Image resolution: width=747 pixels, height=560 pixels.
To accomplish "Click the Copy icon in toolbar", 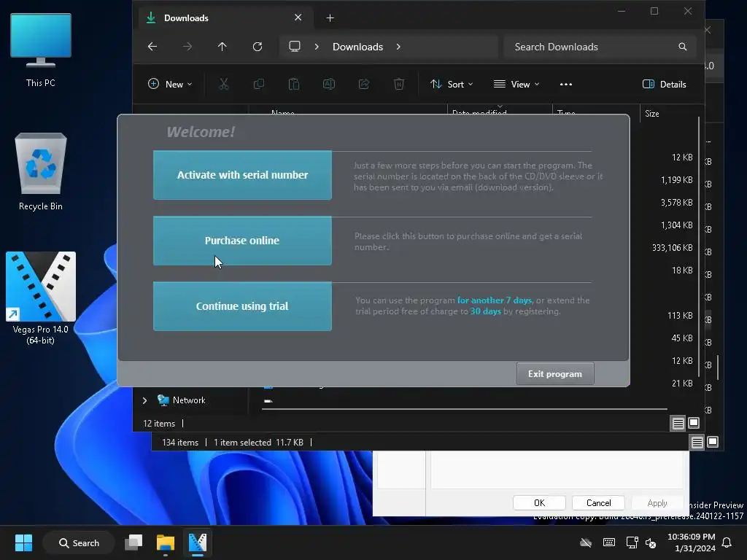I will tap(259, 85).
